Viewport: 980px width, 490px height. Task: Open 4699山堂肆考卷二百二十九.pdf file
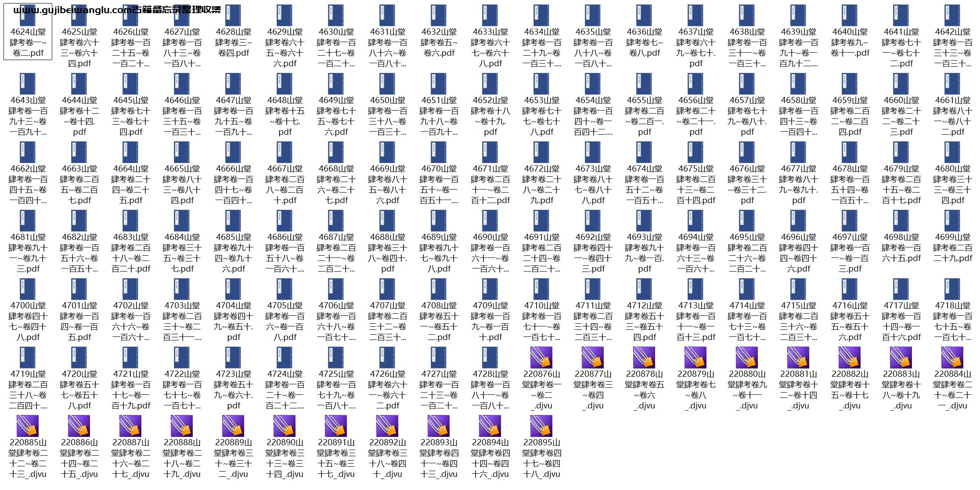(952, 221)
